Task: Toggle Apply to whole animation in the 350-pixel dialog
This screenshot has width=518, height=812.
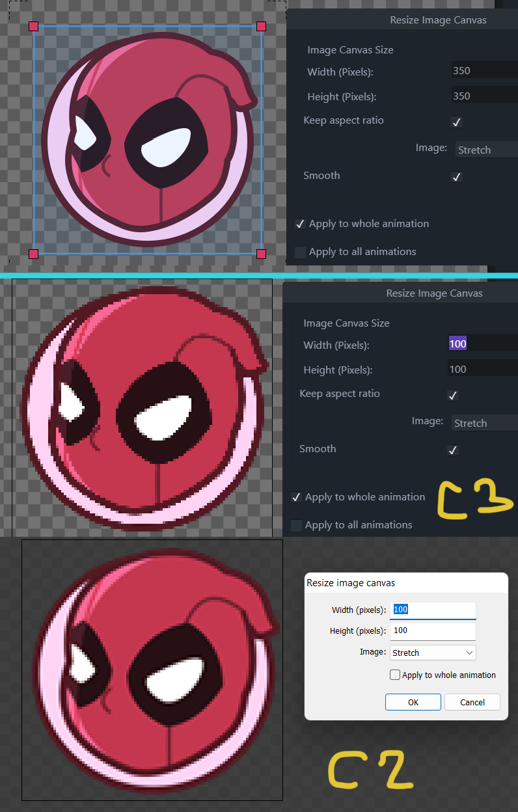Action: 300,224
